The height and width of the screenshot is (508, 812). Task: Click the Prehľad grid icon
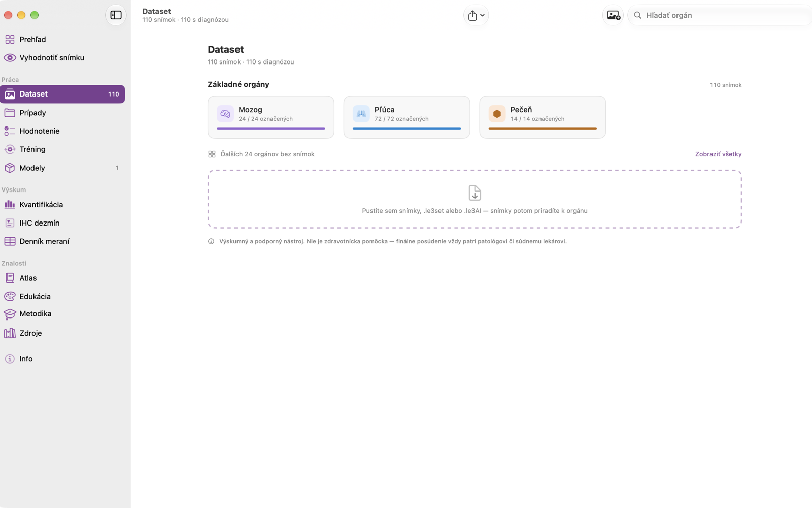click(x=10, y=39)
